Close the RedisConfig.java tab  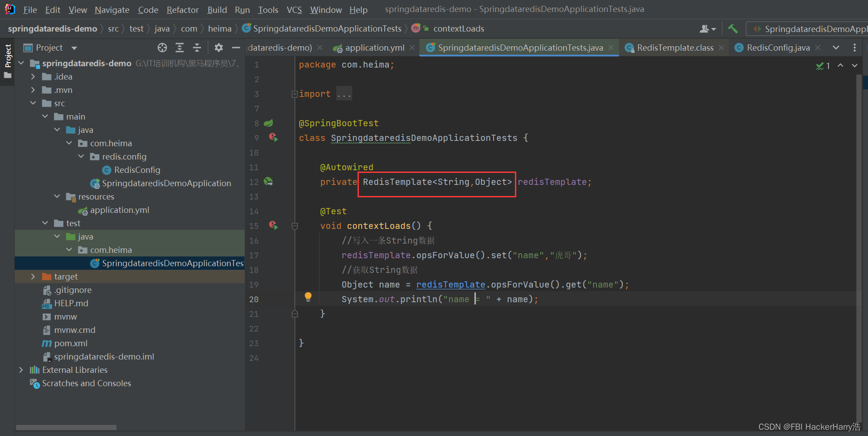[818, 48]
